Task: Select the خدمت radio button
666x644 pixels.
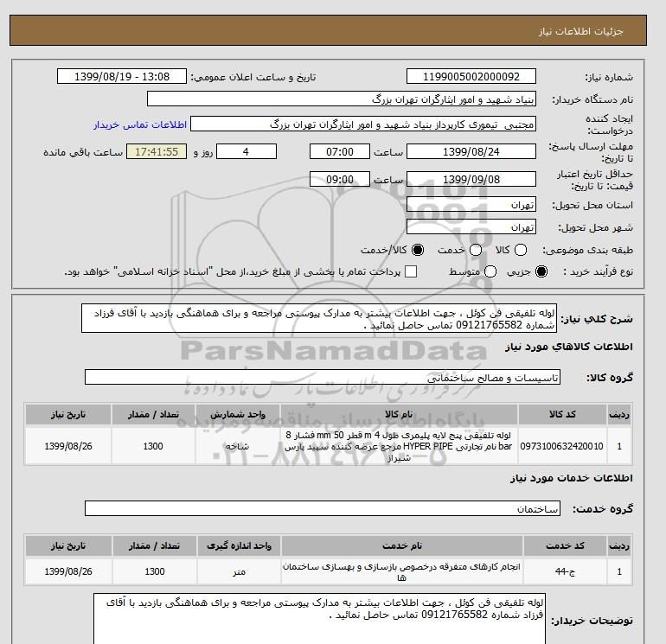Action: pyautogui.click(x=476, y=250)
